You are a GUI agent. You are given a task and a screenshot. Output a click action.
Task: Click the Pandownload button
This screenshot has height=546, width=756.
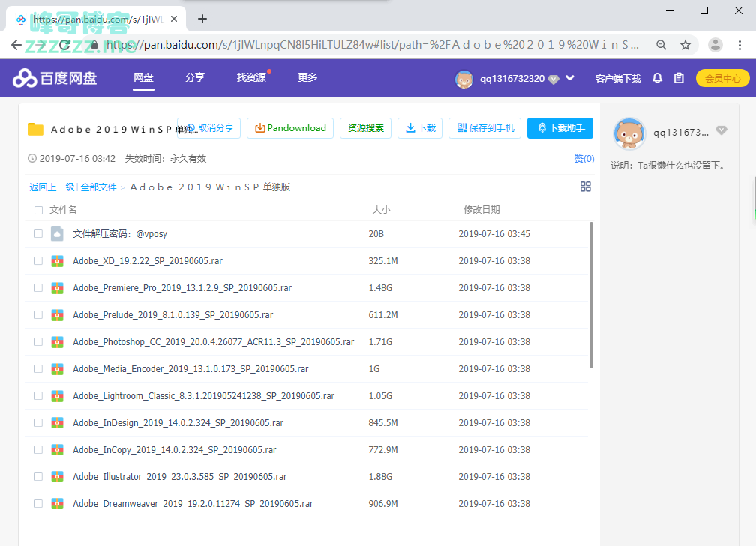[x=290, y=128]
